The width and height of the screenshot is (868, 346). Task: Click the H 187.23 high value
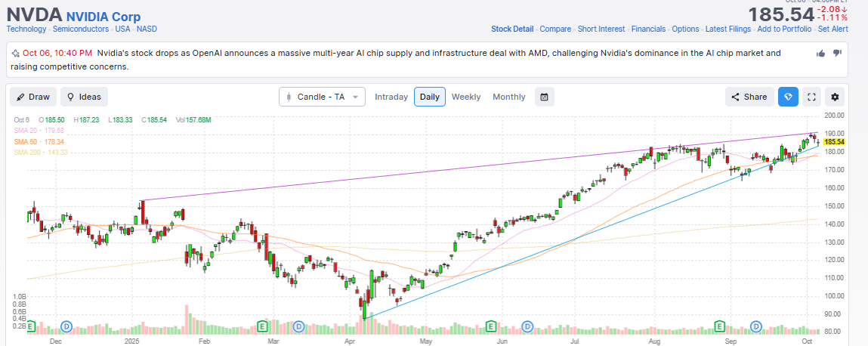pos(87,119)
